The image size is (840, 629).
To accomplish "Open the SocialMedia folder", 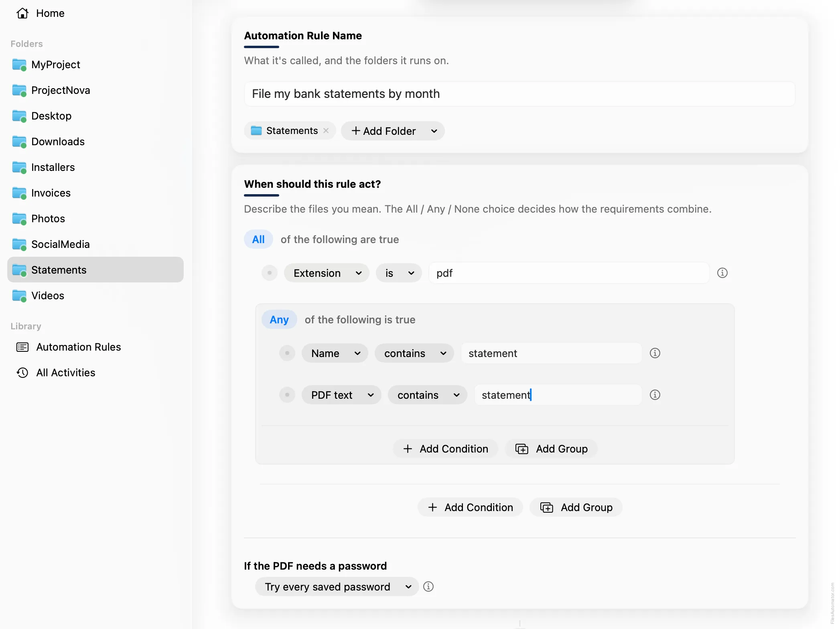I will point(95,244).
